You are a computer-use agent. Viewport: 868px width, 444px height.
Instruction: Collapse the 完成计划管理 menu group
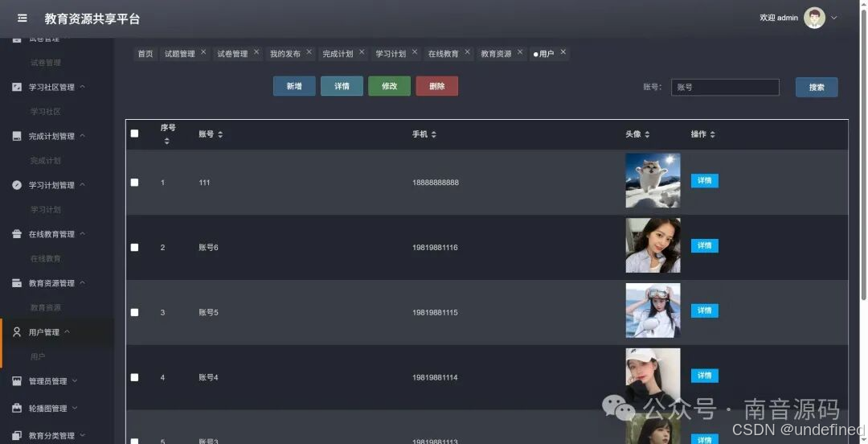83,136
